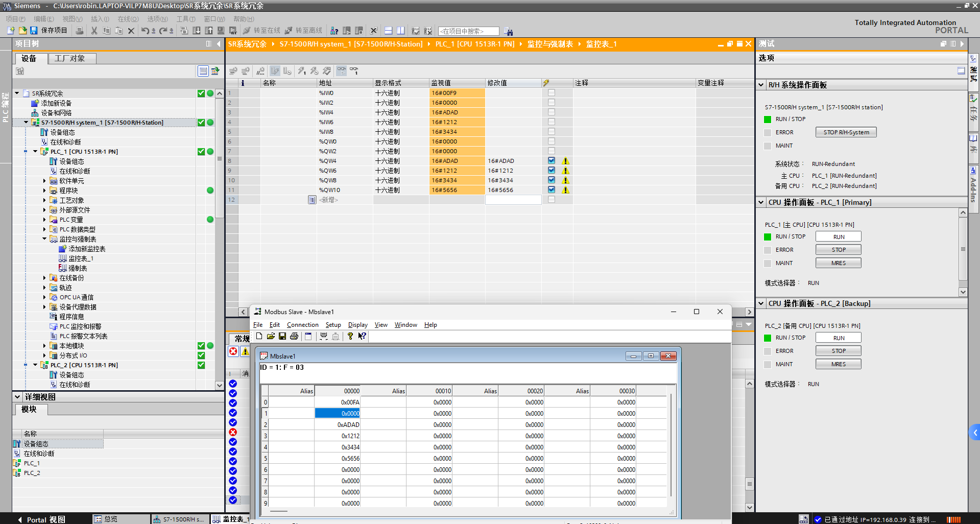Click the STOP R/H-System button
980x524 pixels.
[846, 132]
